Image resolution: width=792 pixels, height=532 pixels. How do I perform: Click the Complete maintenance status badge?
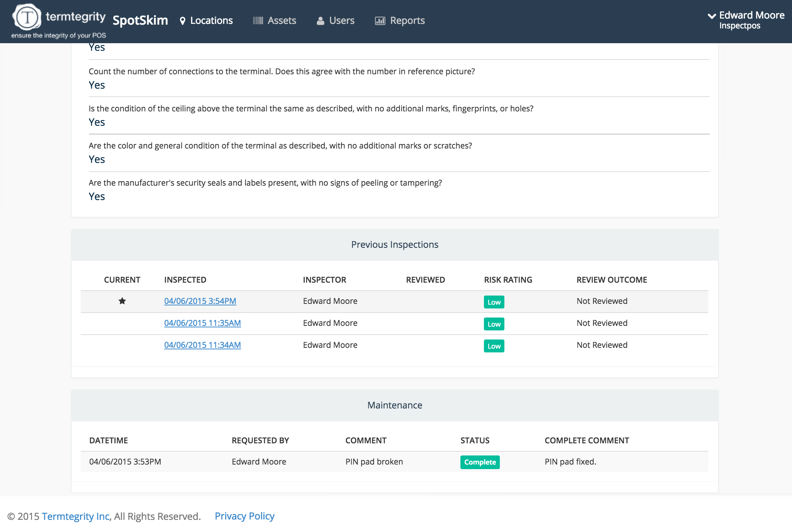point(480,462)
